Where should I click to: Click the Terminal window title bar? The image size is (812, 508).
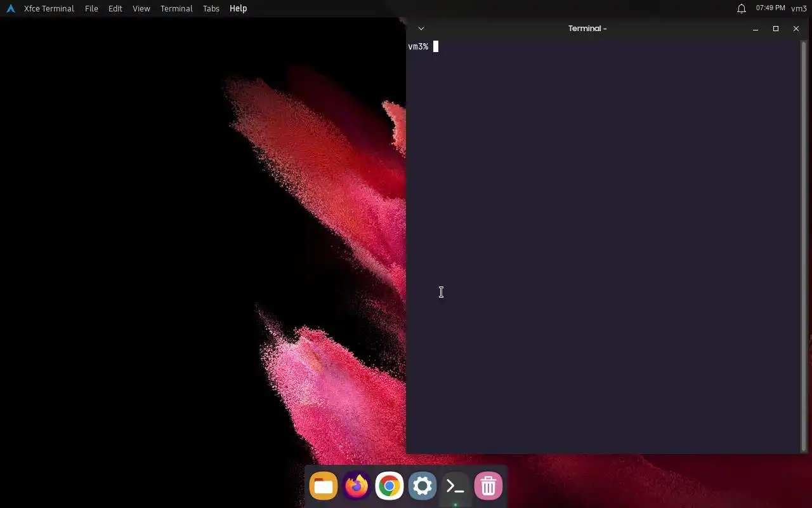pos(587,29)
